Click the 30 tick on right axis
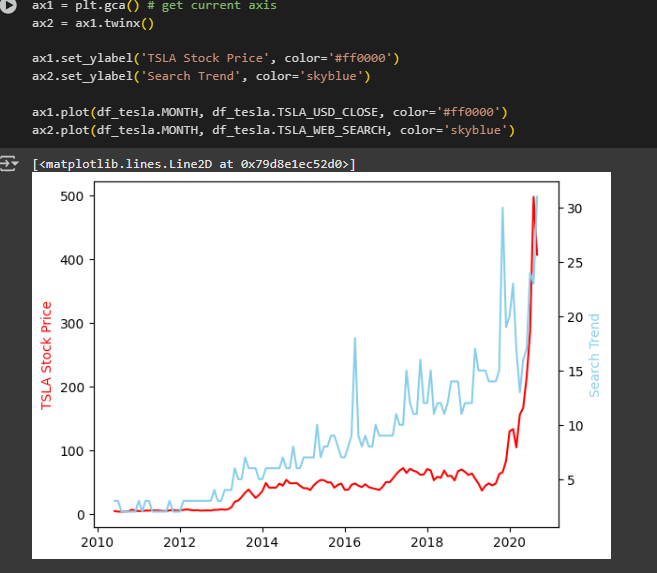Image resolution: width=657 pixels, height=573 pixels. point(574,209)
